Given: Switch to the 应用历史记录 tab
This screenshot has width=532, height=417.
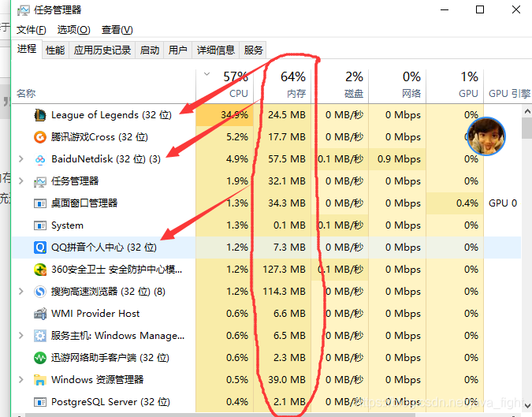Looking at the screenshot, I should click(x=102, y=50).
